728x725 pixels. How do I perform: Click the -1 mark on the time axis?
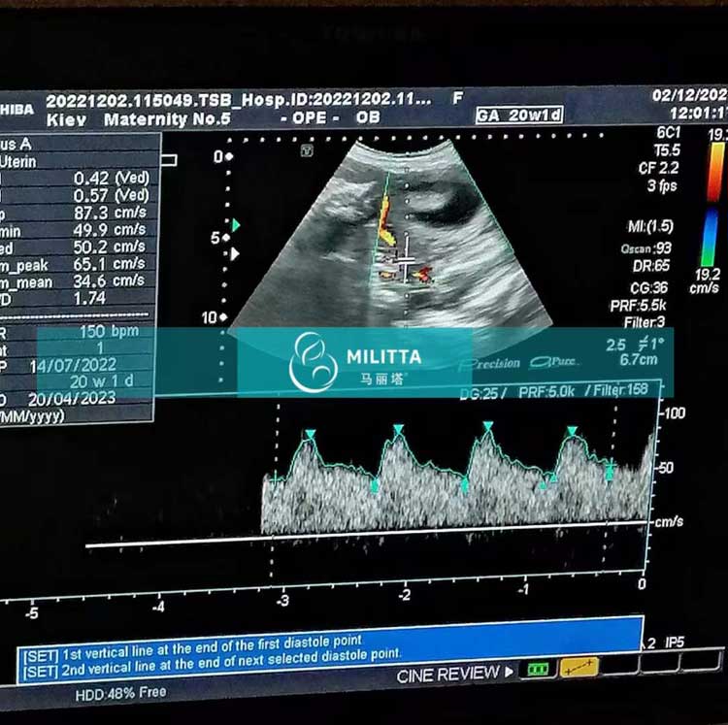pos(523,589)
